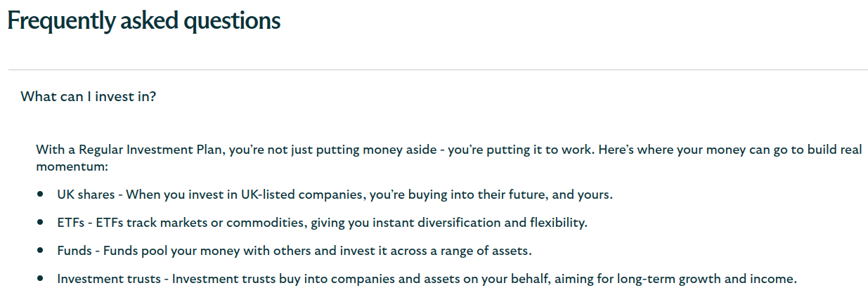Click the bullet dot beside UK shares

pos(41,193)
